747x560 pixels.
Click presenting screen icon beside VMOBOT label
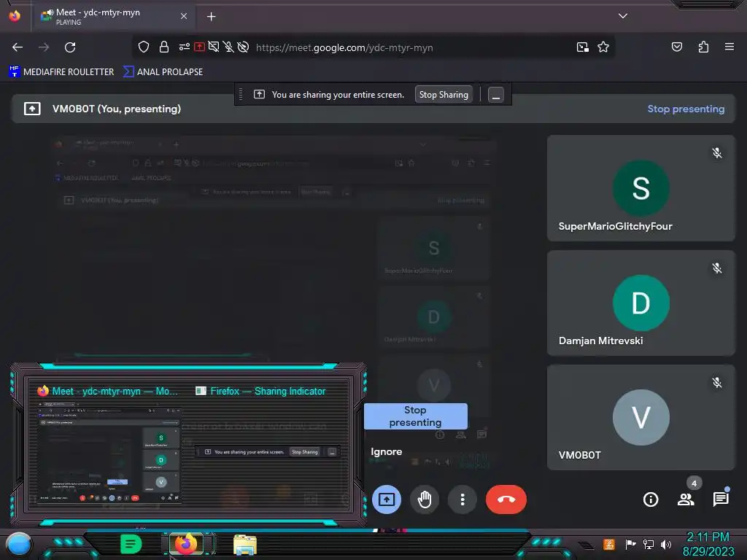[x=32, y=109]
